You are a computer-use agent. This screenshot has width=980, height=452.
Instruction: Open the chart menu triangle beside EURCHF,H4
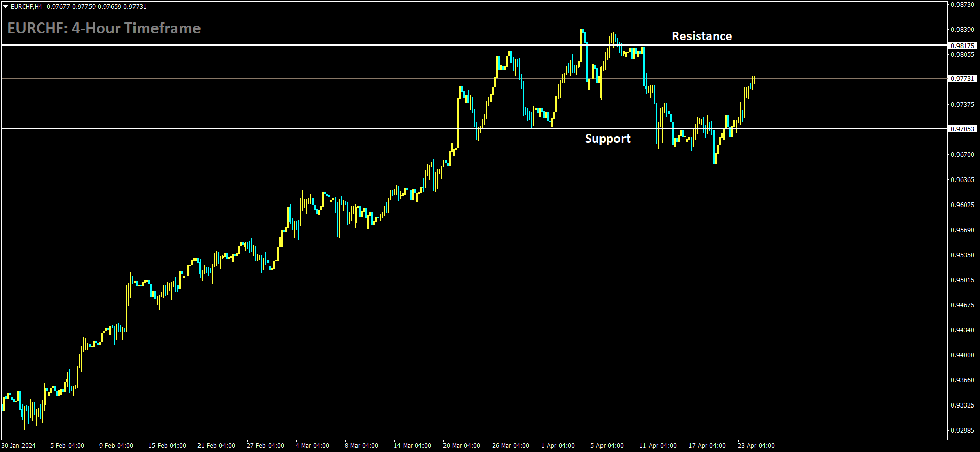(x=5, y=7)
